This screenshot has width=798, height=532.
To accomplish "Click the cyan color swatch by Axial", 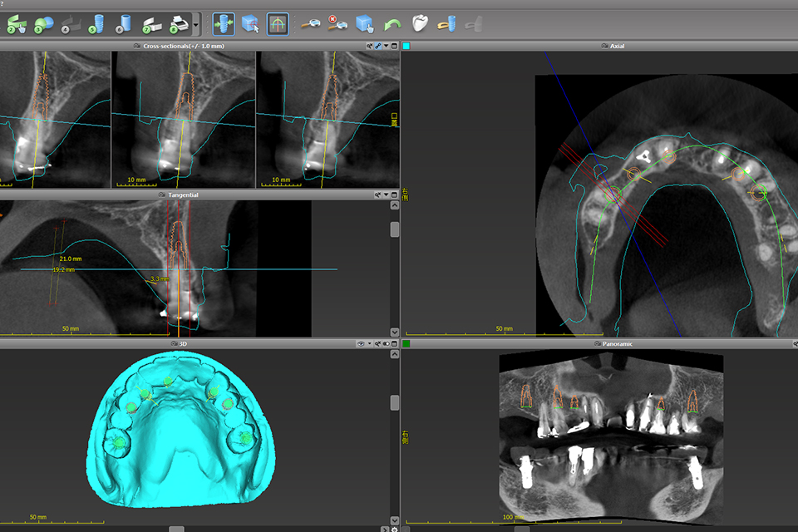I will coord(406,46).
